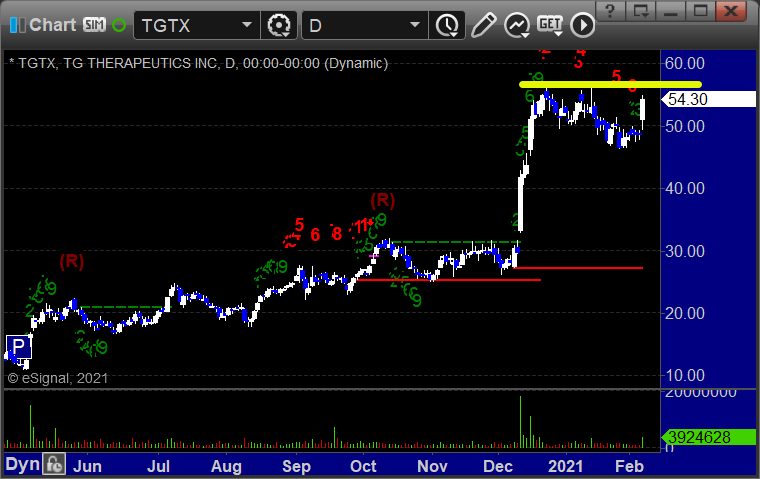
Task: Open the D interval dropdown arrow
Action: [414, 25]
